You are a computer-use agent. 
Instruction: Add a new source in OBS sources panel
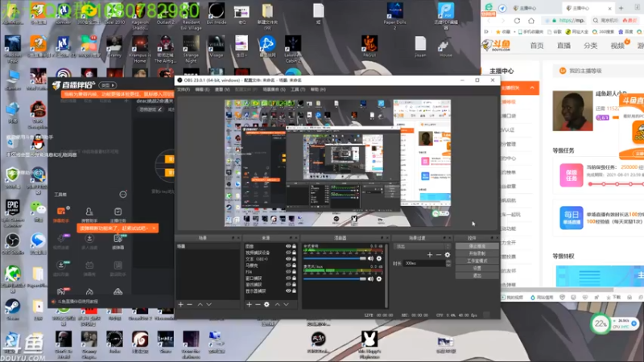(249, 305)
